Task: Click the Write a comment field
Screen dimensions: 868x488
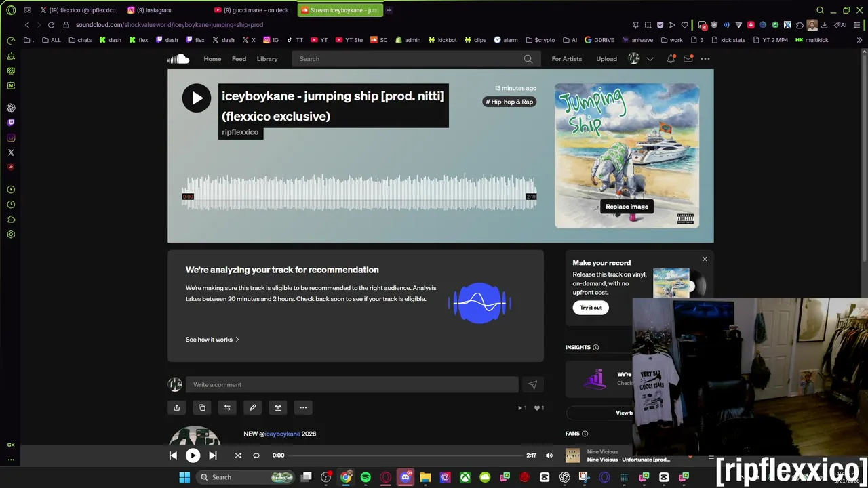Action: [352, 384]
